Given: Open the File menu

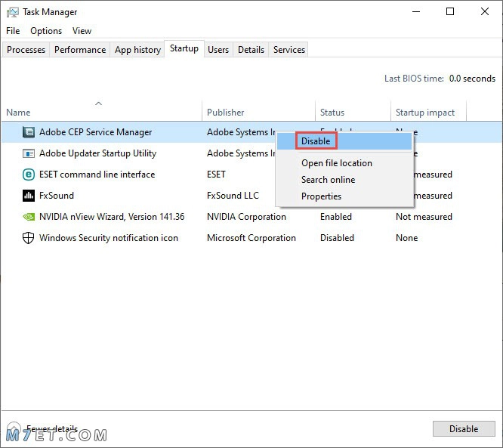Looking at the screenshot, I should 13,31.
